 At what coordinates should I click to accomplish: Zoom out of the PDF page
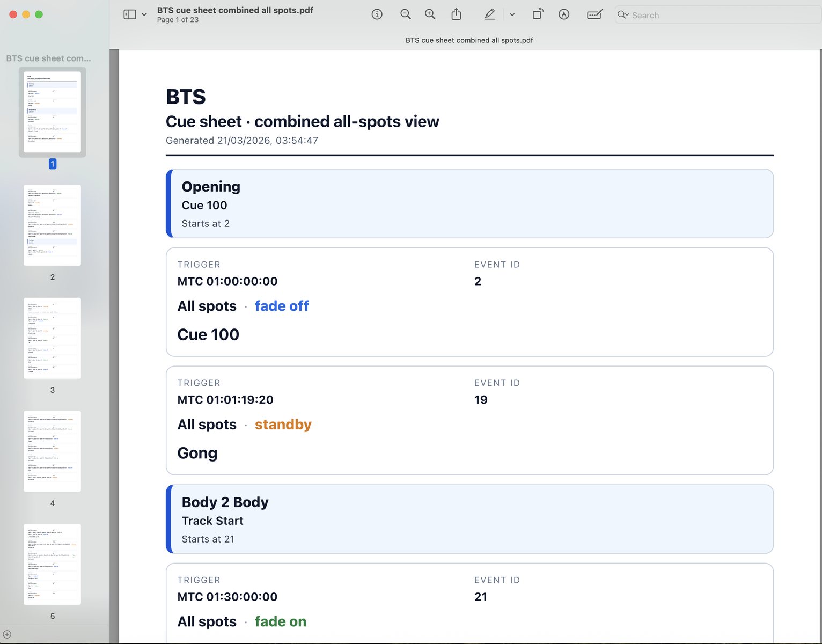[406, 14]
